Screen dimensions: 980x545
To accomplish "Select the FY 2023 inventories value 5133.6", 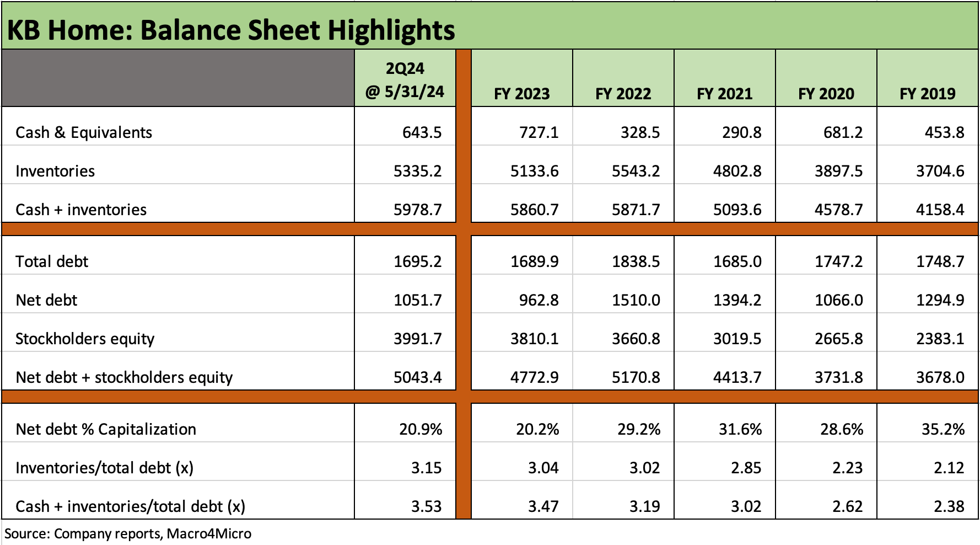I will (534, 171).
